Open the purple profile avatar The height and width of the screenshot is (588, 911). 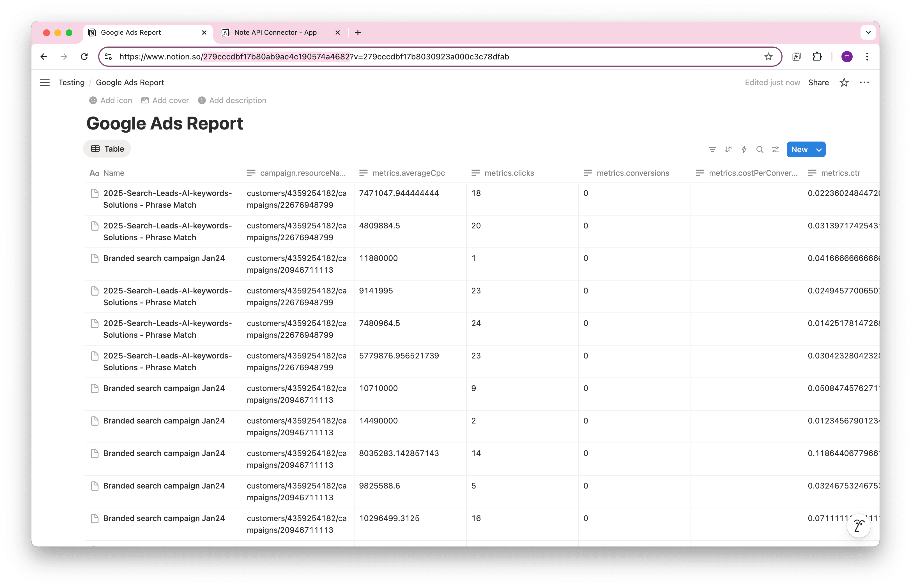tap(847, 57)
